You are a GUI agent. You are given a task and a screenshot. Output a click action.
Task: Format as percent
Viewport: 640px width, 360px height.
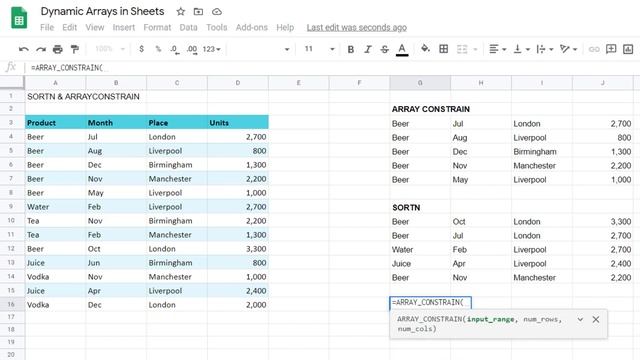click(x=158, y=49)
